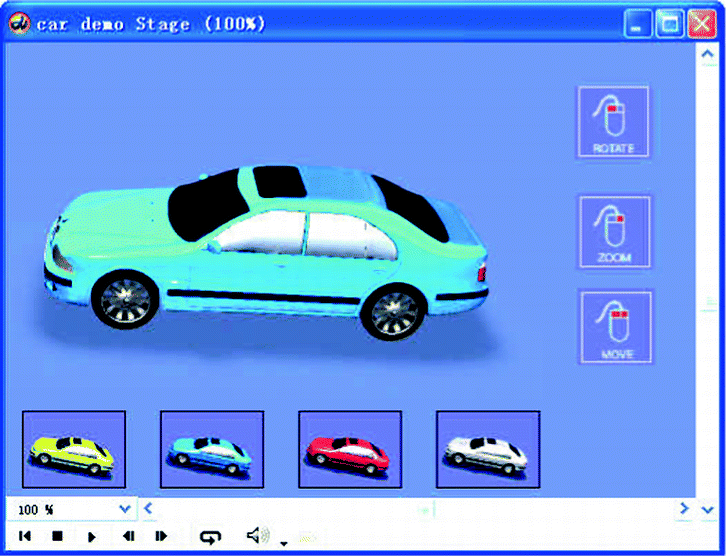Screen dimensions: 726x556
Task: Open the 100 % zoom dropdown
Action: tap(125, 509)
